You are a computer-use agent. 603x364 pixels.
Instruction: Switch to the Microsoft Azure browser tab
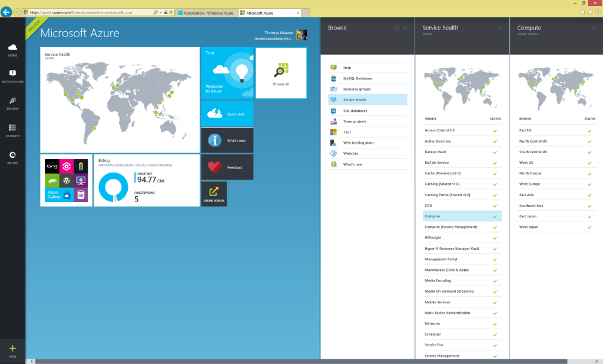tap(270, 13)
